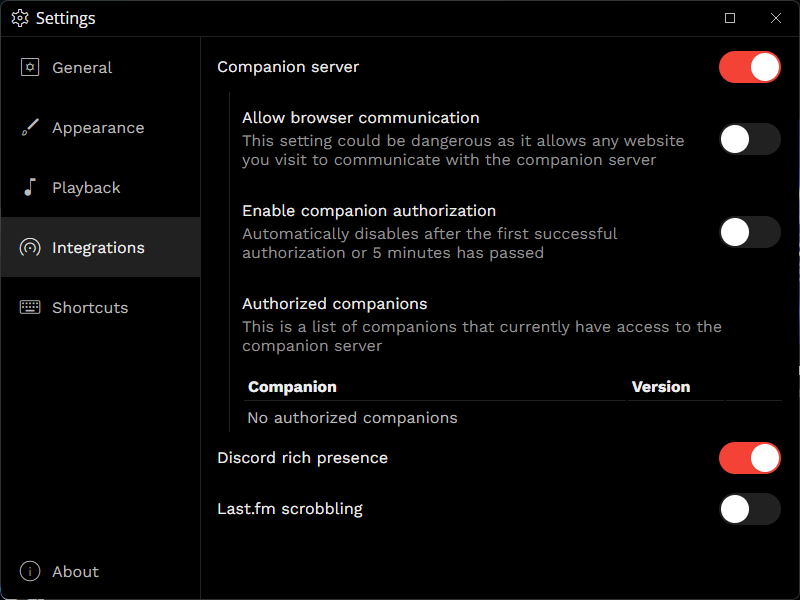Open the About page

[x=75, y=572]
